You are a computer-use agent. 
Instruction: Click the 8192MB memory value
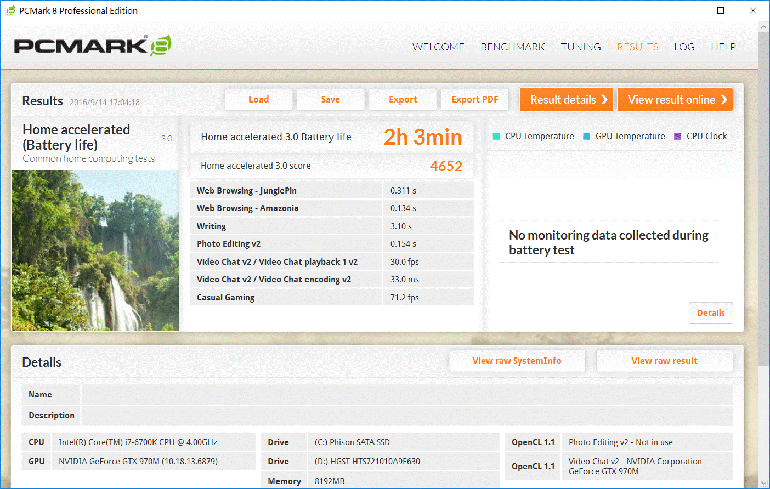click(330, 482)
